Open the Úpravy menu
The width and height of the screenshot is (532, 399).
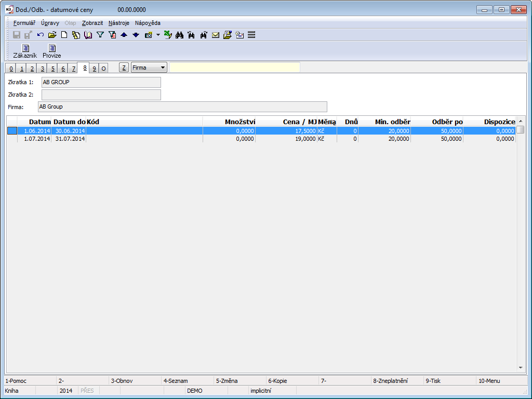click(x=50, y=23)
